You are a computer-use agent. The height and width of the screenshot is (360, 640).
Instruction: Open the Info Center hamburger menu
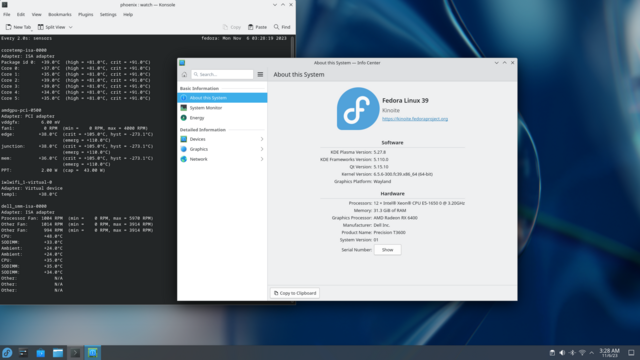[260, 74]
